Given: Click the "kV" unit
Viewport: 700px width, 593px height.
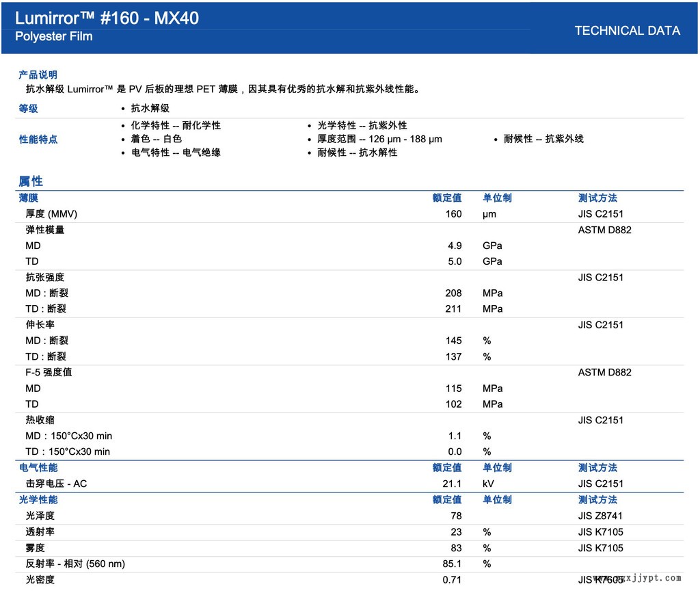Looking at the screenshot, I should pos(488,484).
